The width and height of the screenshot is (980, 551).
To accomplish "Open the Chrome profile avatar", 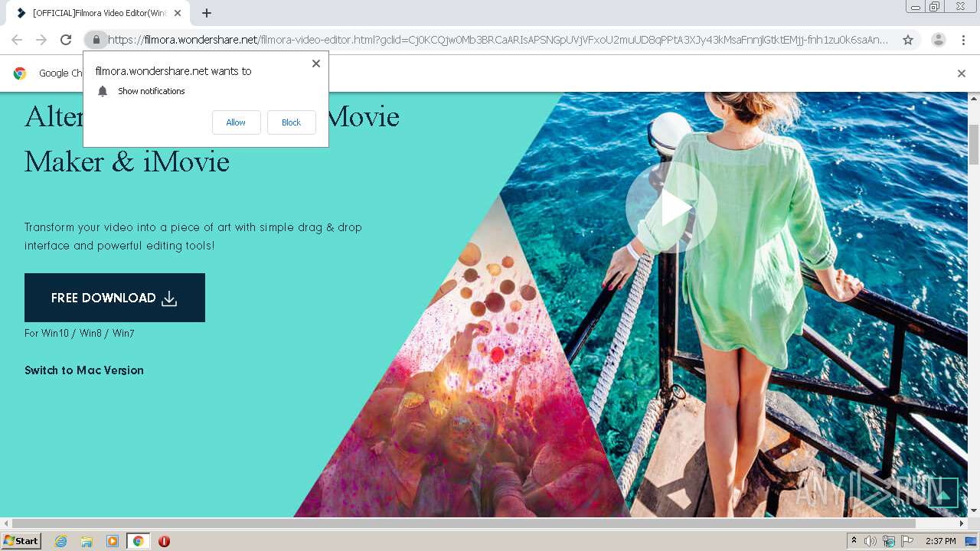I will (x=938, y=40).
